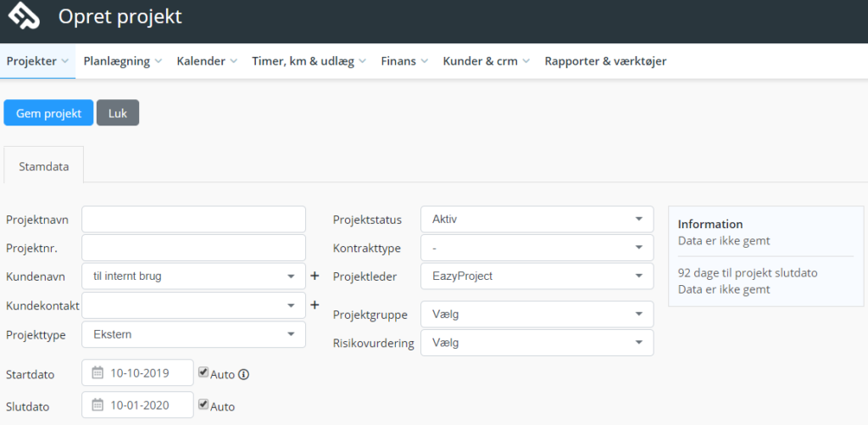Click the info icon next to Startdato Auto
Image resolution: width=868 pixels, height=425 pixels.
tap(243, 375)
